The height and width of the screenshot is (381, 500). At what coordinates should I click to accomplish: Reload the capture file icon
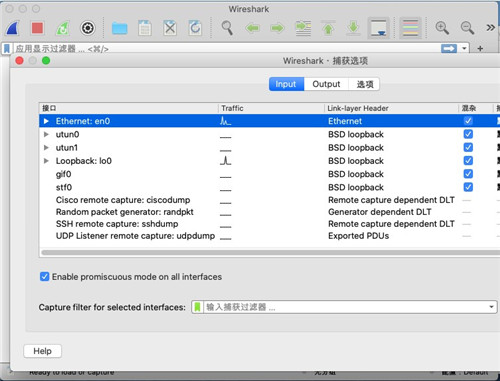pos(195,28)
